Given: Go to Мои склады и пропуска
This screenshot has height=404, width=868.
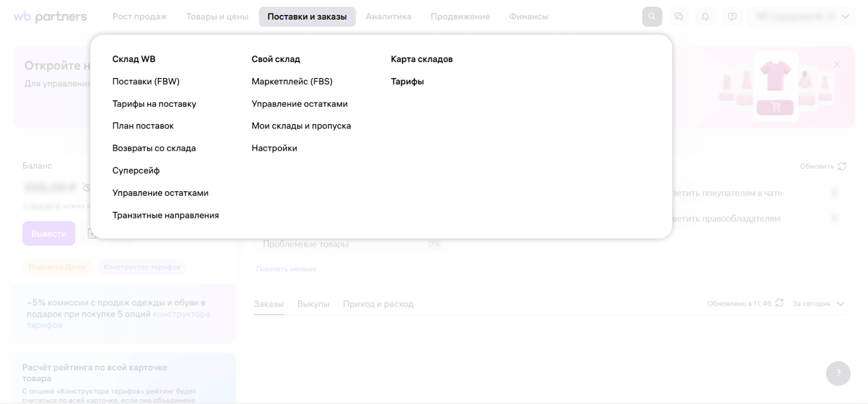Looking at the screenshot, I should coord(301,126).
